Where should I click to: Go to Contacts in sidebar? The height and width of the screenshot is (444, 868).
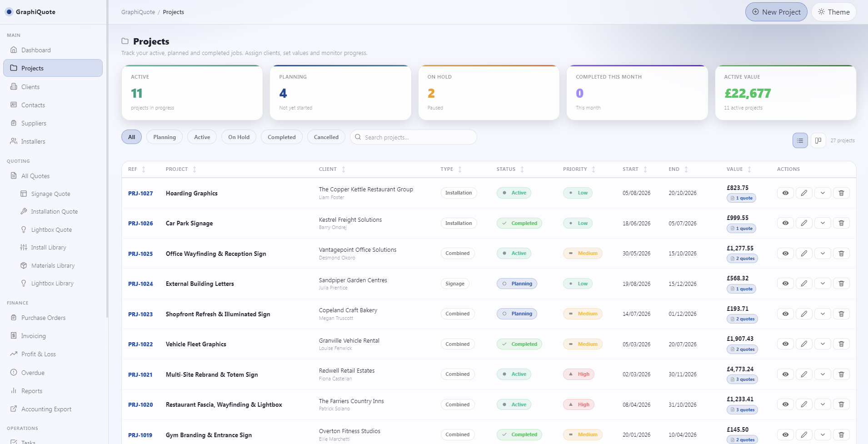pyautogui.click(x=53, y=105)
